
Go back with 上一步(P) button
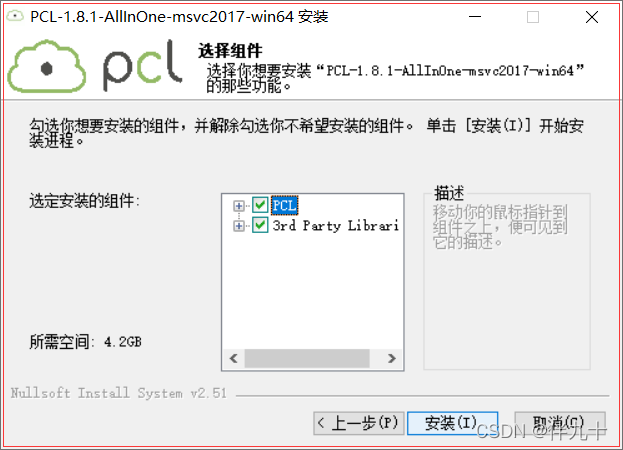point(359,423)
